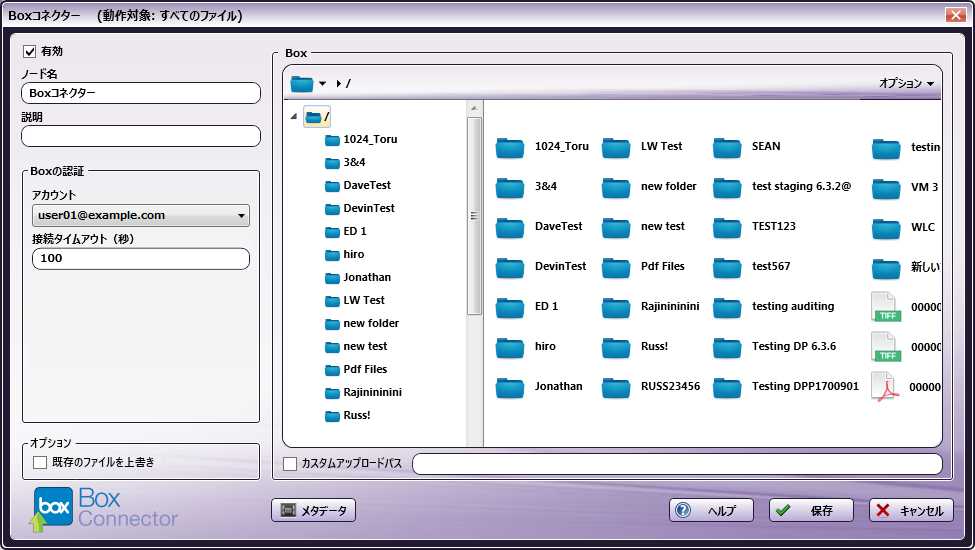
Task: Open the Testing DP 6.3.6 folder icon
Action: coord(727,347)
